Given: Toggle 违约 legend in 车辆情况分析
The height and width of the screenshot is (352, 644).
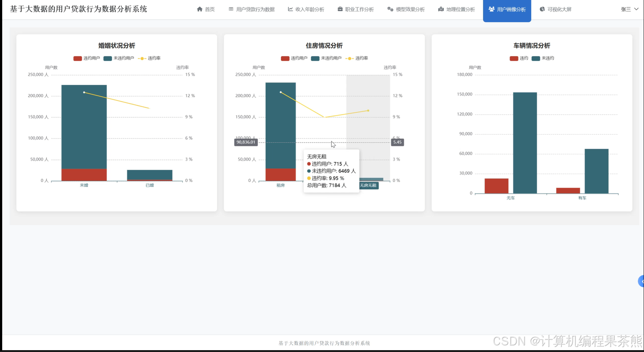Looking at the screenshot, I should 519,58.
